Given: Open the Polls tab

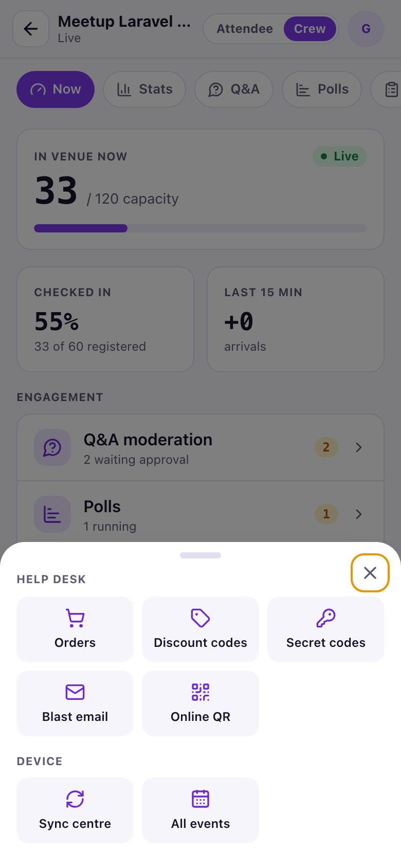Looking at the screenshot, I should (x=322, y=89).
